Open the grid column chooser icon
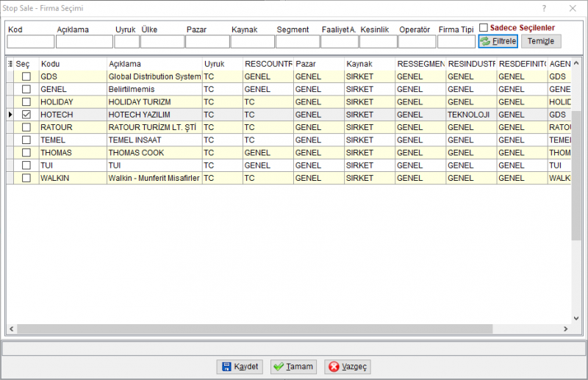The image size is (588, 380). (x=10, y=64)
